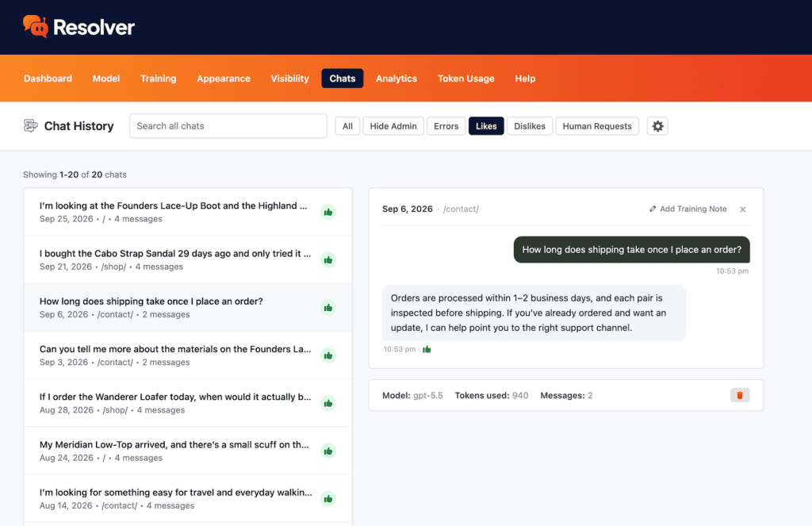Open the Cabo Strap Sandal chat
812x526 pixels.
click(x=187, y=259)
